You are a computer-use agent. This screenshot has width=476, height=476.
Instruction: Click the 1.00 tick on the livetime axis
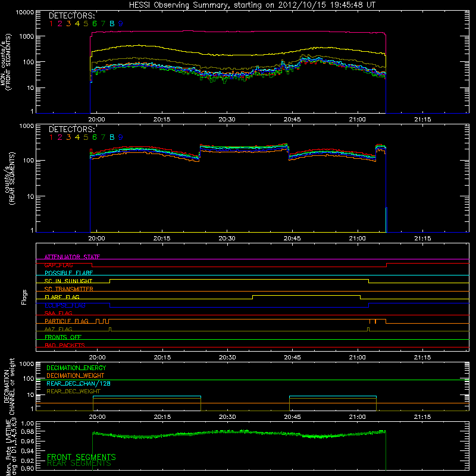click(x=27, y=424)
